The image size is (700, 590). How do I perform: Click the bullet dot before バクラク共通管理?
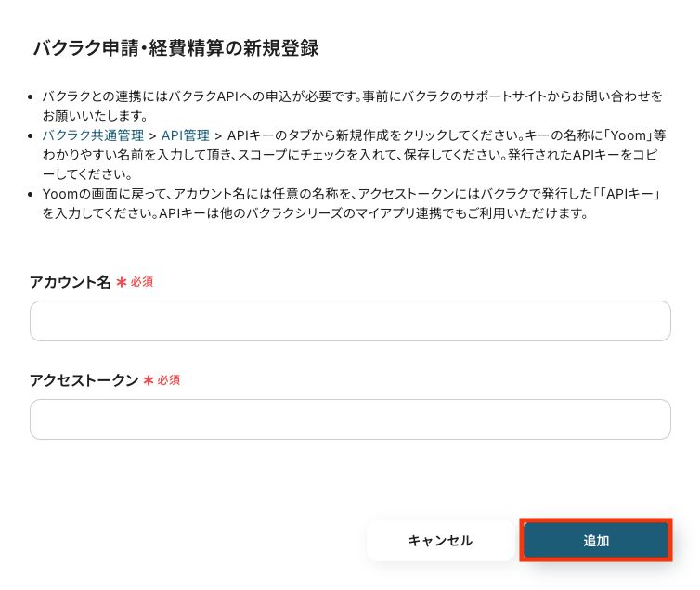pos(32,135)
